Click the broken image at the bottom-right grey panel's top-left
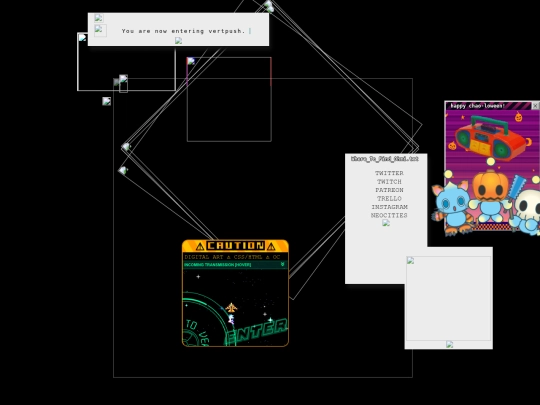The height and width of the screenshot is (405, 540). point(411,260)
